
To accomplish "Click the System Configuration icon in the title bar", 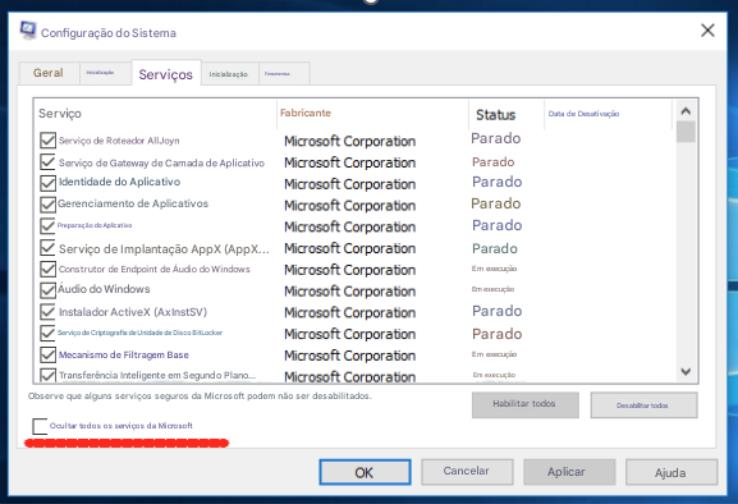I will tap(28, 30).
